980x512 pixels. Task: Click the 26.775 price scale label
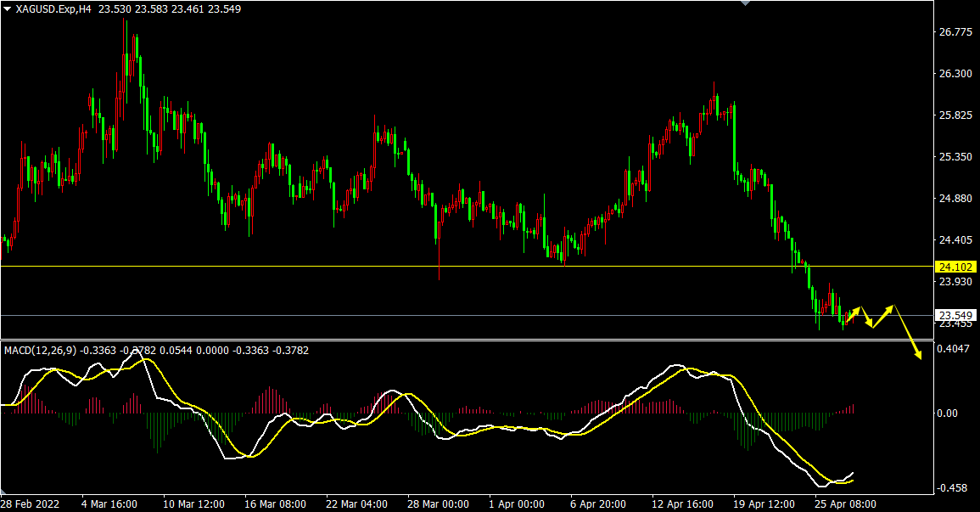coord(955,32)
